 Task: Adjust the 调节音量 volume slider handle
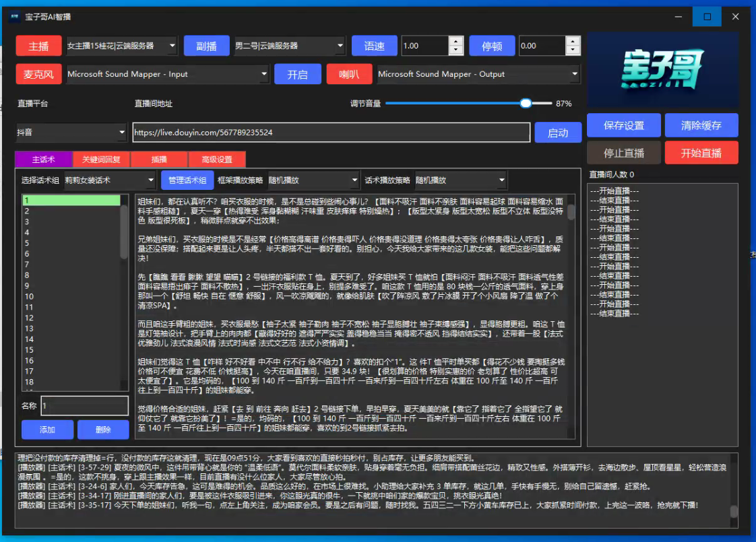(526, 104)
